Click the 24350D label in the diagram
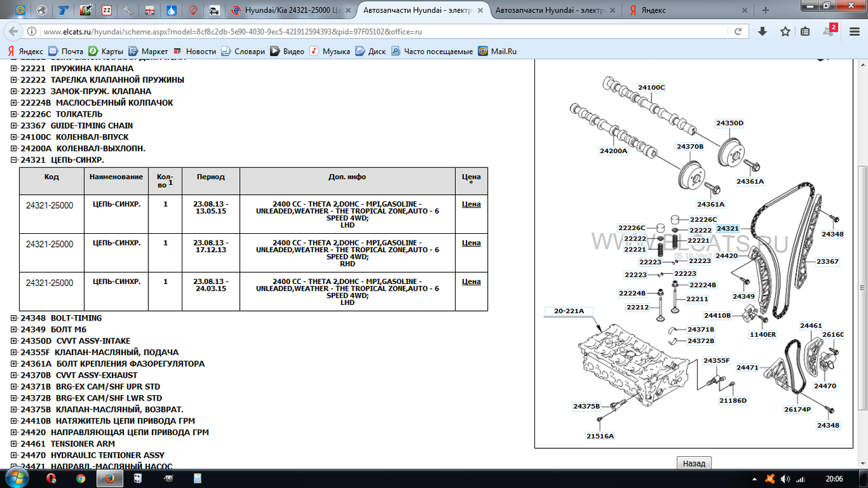Screen dimensions: 868x488 730,123
